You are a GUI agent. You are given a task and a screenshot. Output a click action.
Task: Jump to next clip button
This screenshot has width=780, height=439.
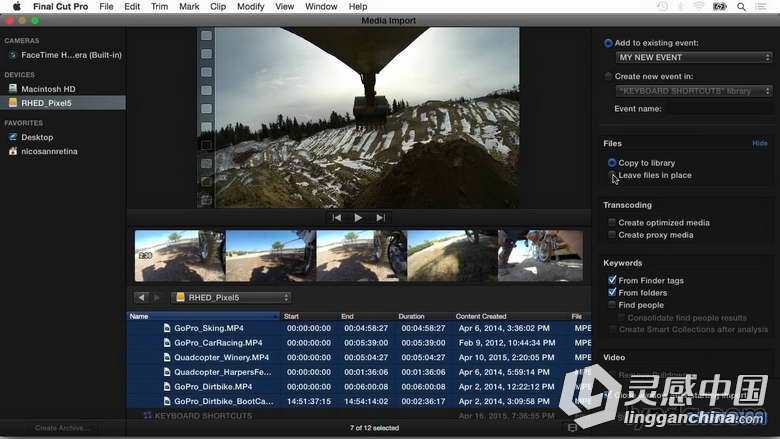coord(381,218)
